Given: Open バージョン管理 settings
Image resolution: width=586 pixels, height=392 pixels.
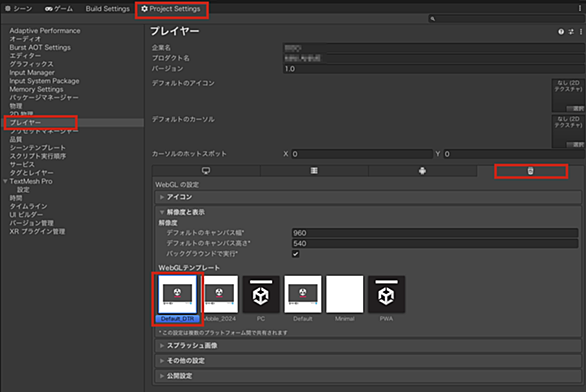Looking at the screenshot, I should pyautogui.click(x=31, y=223).
